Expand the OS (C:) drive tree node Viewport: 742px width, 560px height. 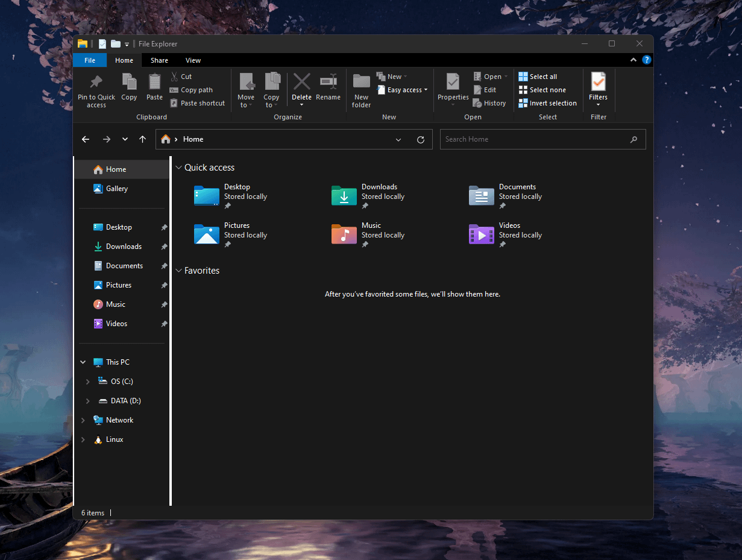click(88, 382)
